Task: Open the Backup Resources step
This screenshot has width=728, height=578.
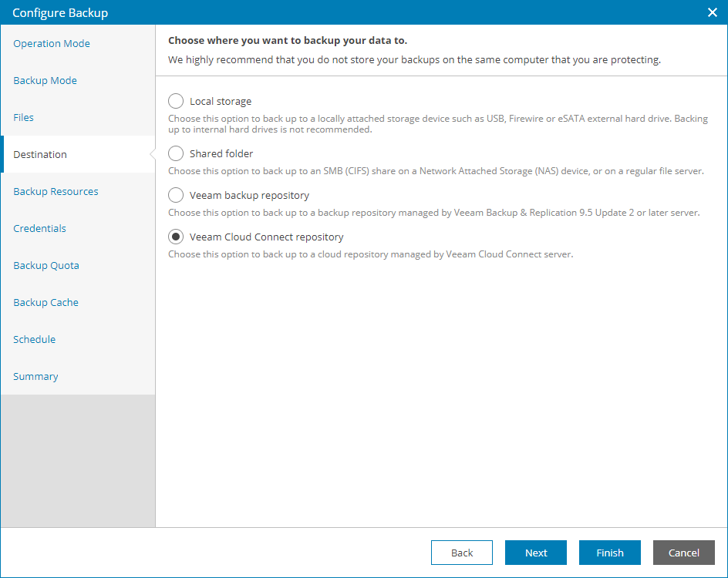Action: pyautogui.click(x=56, y=192)
